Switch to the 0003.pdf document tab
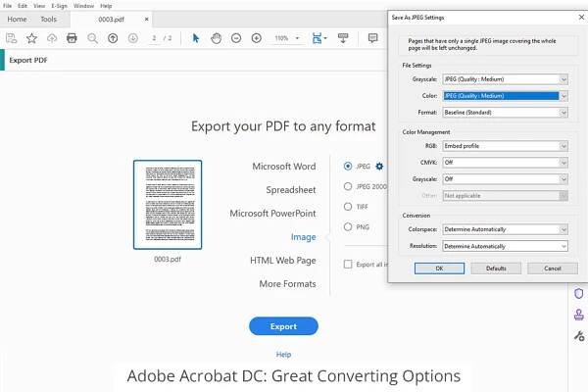The width and height of the screenshot is (588, 392). (111, 20)
